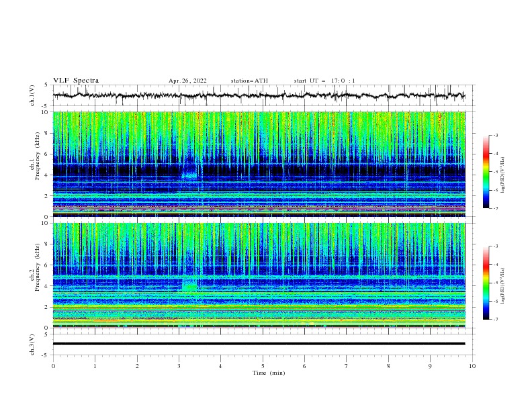Viewport: 532px width, 411px height.
Task: Click the time axis tick label '3'
Action: 179,366
